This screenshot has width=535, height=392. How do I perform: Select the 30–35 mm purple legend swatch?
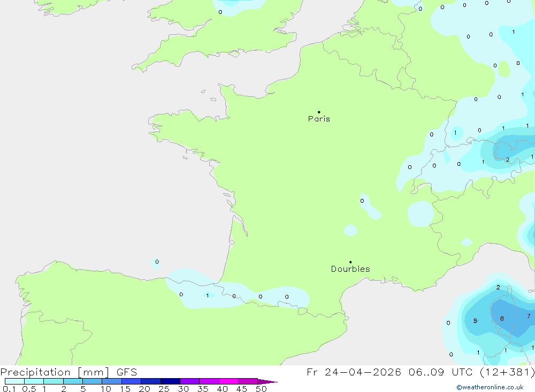(189, 381)
